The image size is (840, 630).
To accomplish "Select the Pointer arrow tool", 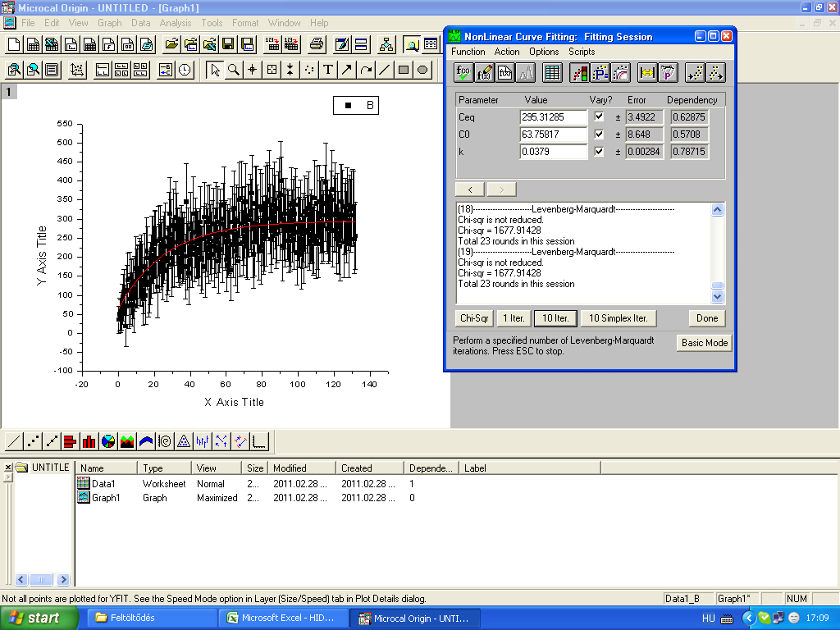I will coord(215,70).
